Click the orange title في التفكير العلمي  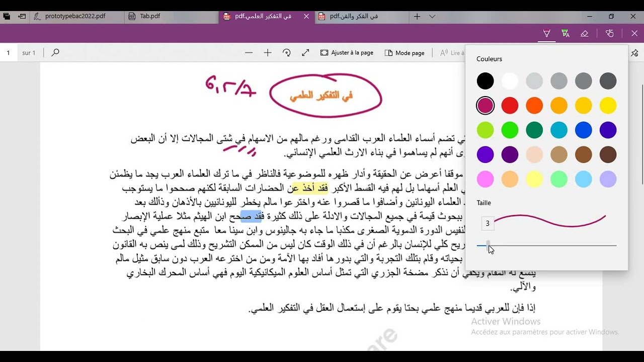point(321,96)
